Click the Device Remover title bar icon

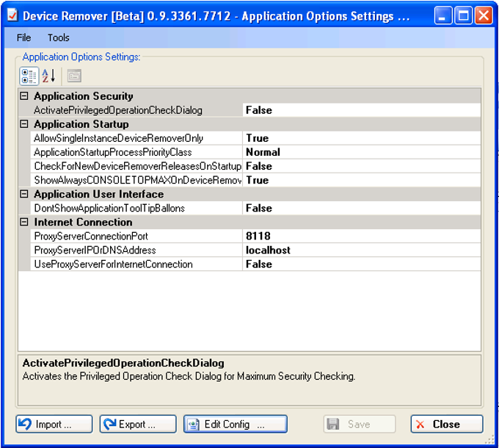click(12, 15)
